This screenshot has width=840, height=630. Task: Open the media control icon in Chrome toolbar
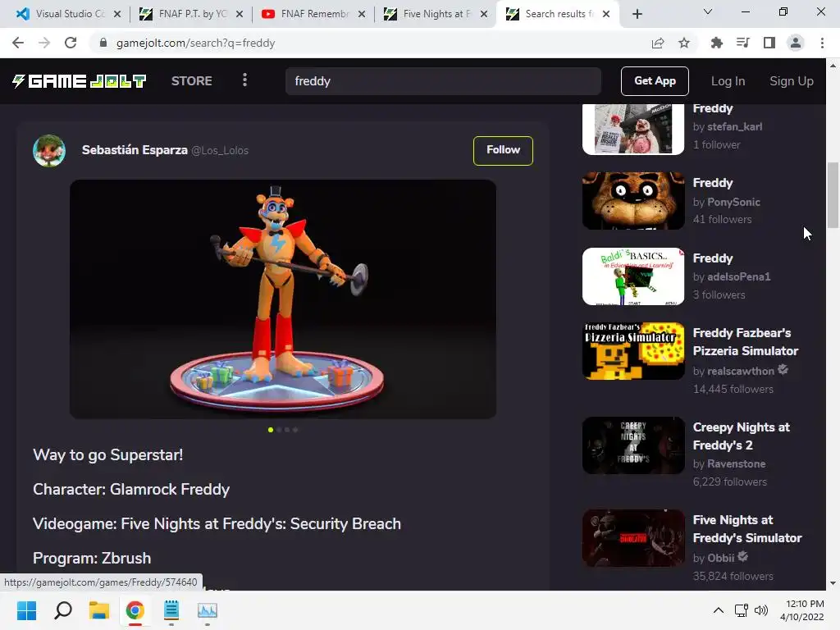pos(743,43)
